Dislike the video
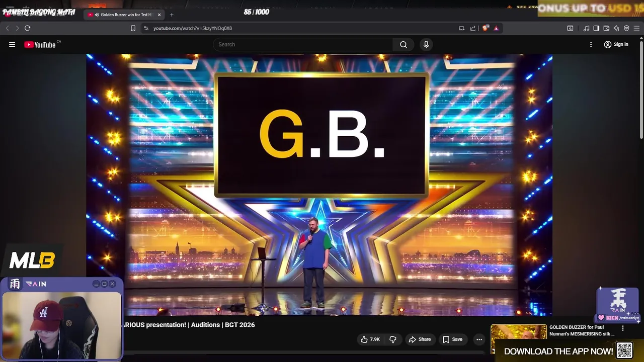The height and width of the screenshot is (362, 644). point(393,339)
